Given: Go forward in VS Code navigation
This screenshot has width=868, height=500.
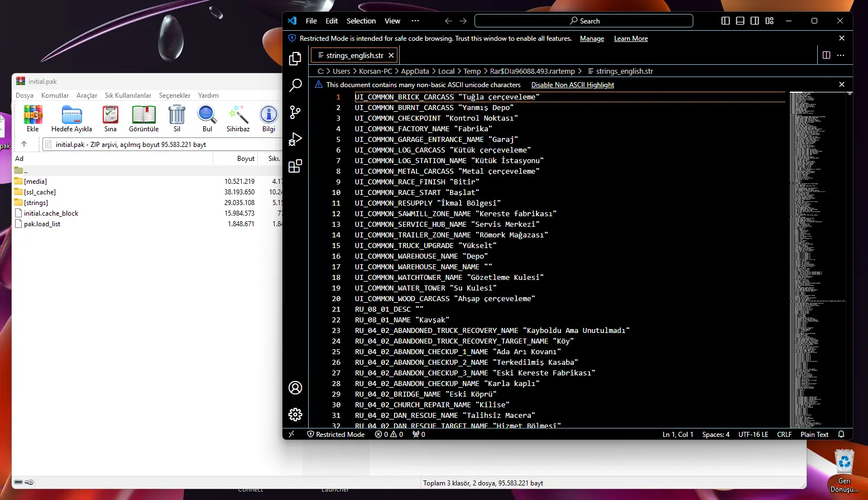Looking at the screenshot, I should [x=463, y=21].
